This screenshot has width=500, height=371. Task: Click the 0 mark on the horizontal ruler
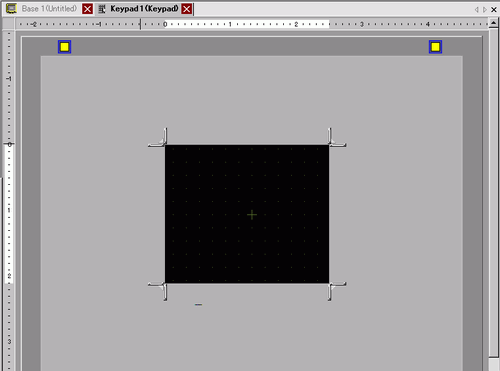pyautogui.click(x=165, y=24)
